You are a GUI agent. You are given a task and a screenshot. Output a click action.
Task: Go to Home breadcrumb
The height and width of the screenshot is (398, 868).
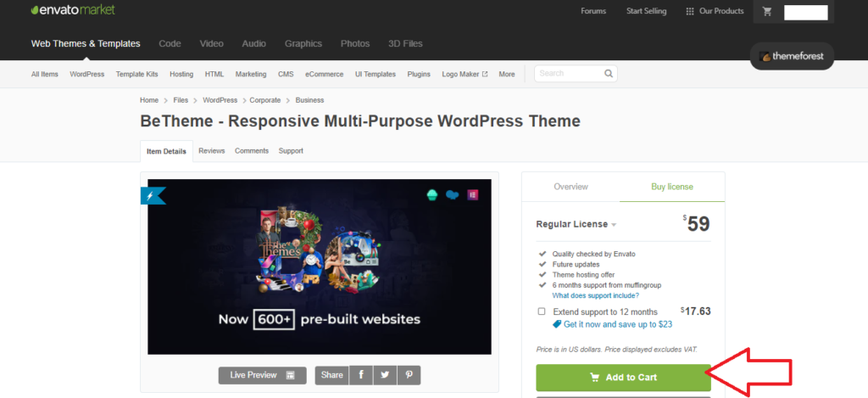click(x=149, y=100)
